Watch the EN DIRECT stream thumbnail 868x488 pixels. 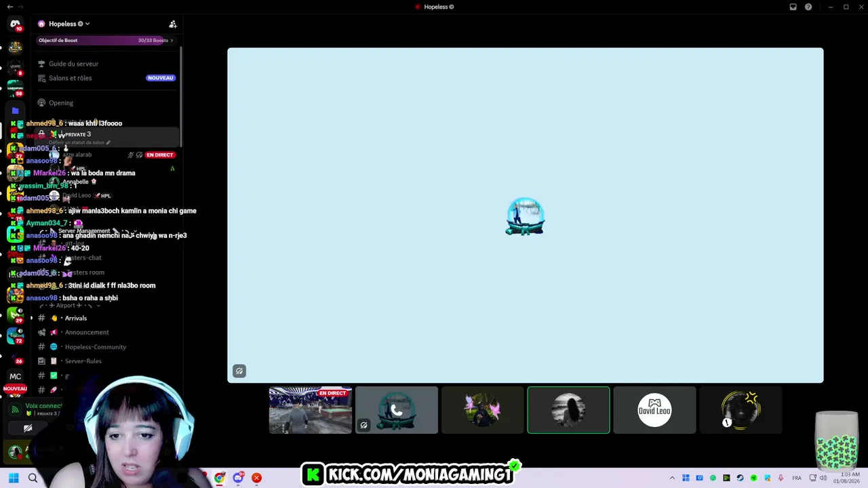click(x=311, y=410)
